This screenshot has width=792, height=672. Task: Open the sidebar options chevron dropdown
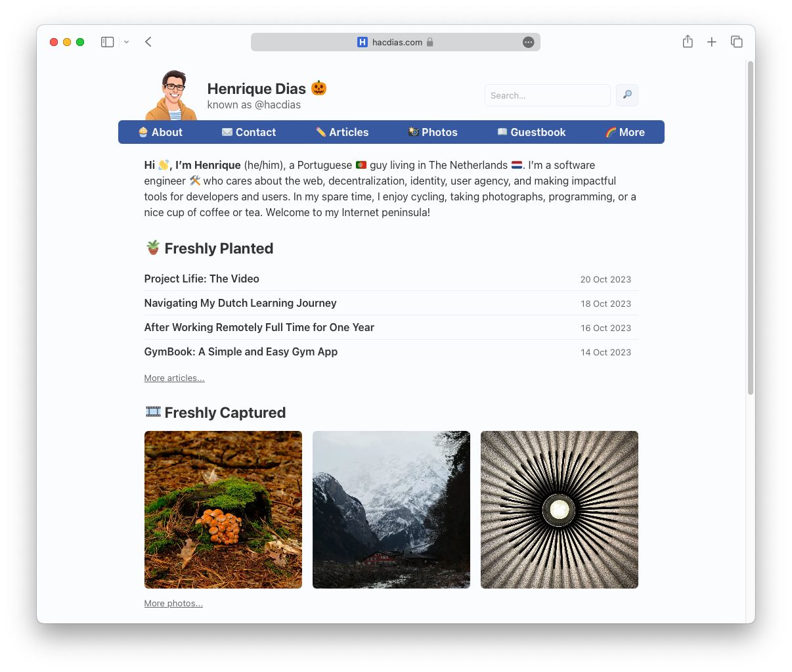(126, 42)
